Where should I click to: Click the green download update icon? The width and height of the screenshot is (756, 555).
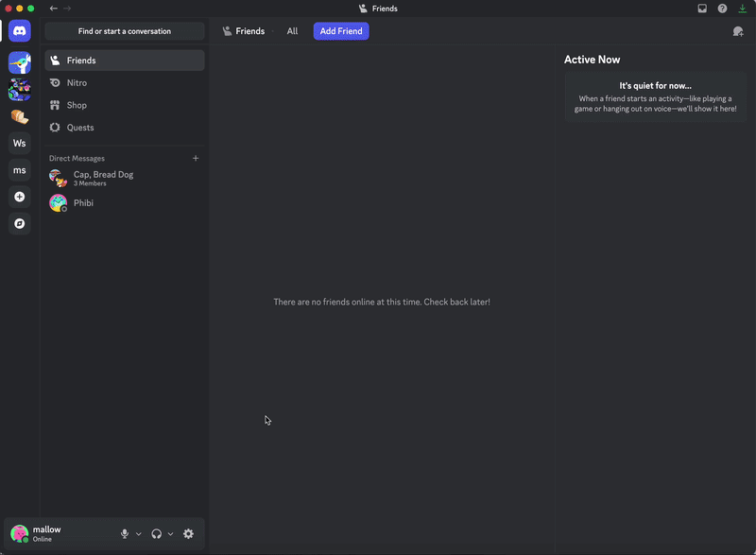click(743, 9)
